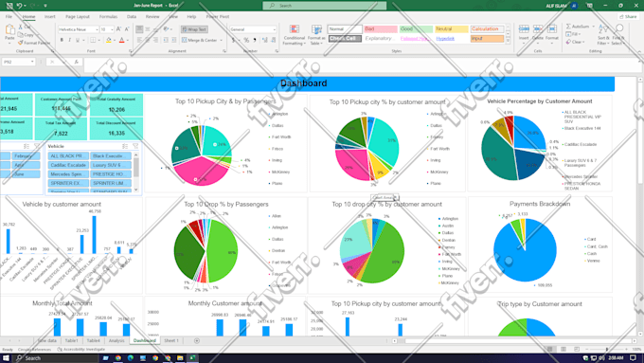The height and width of the screenshot is (363, 644).
Task: Toggle Wrap Text
Action: pos(194,29)
